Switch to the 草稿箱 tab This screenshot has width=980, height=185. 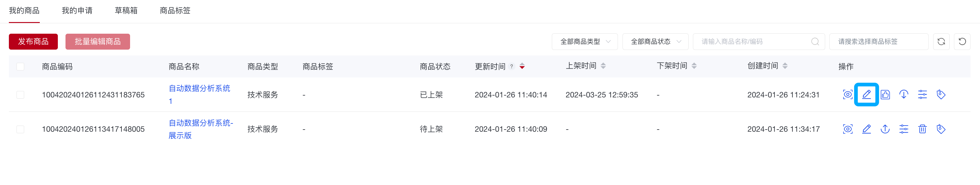click(126, 11)
